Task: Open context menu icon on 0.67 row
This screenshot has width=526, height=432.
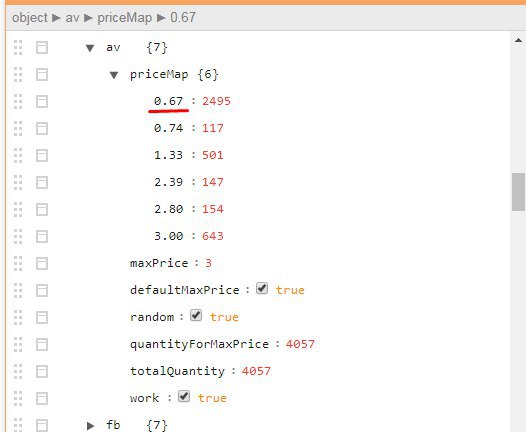Action: point(42,102)
